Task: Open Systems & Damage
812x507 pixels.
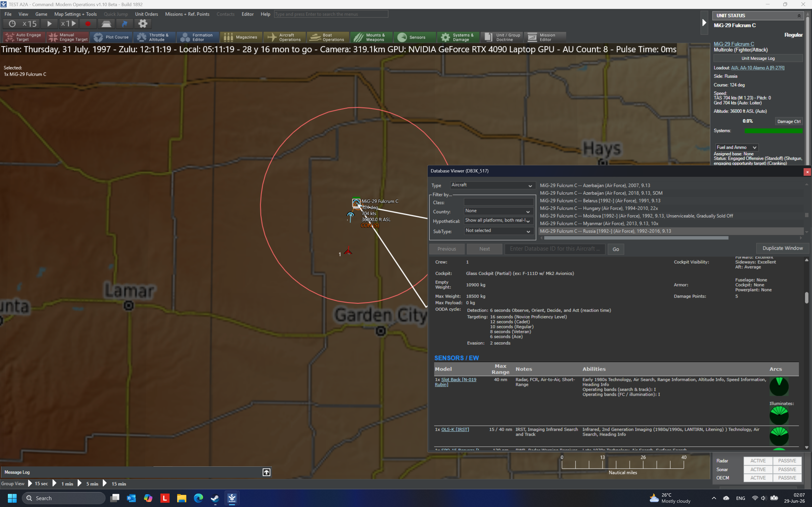Action: [x=458, y=37]
